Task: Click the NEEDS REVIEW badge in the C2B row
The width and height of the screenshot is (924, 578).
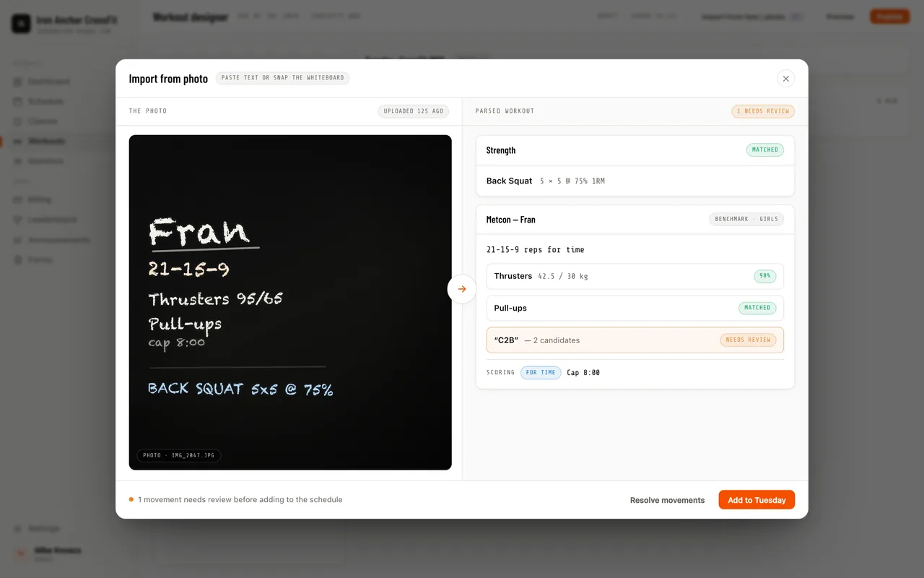Action: (749, 340)
